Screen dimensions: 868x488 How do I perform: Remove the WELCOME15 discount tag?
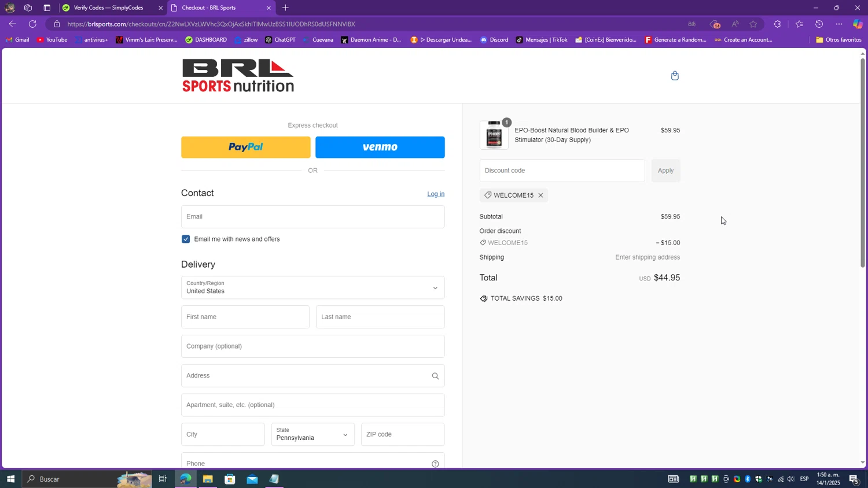pos(540,195)
